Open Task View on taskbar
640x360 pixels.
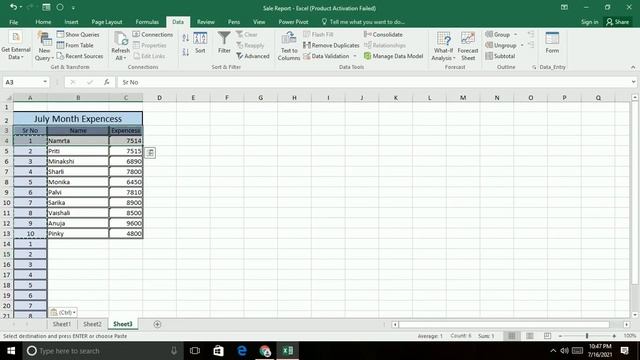[x=195, y=351]
